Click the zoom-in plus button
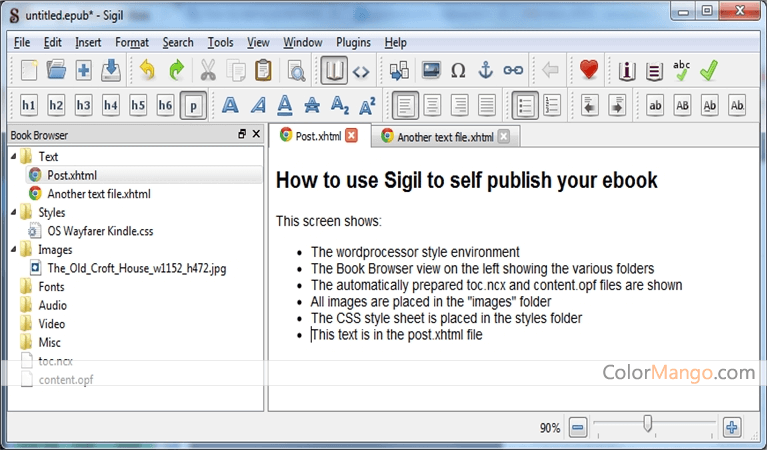Viewport: 767px width, 450px height. click(x=731, y=427)
